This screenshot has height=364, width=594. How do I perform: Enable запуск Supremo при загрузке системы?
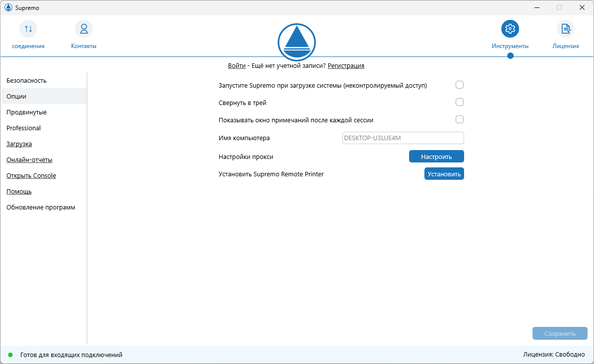[x=460, y=85]
